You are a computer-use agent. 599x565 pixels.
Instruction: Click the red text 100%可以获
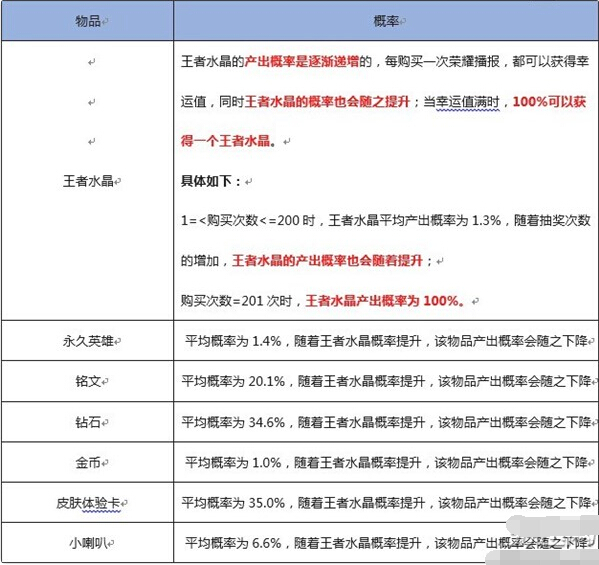point(549,102)
